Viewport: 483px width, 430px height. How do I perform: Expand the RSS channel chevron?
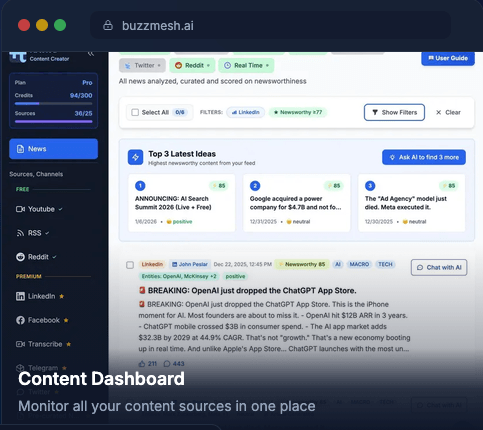point(47,233)
